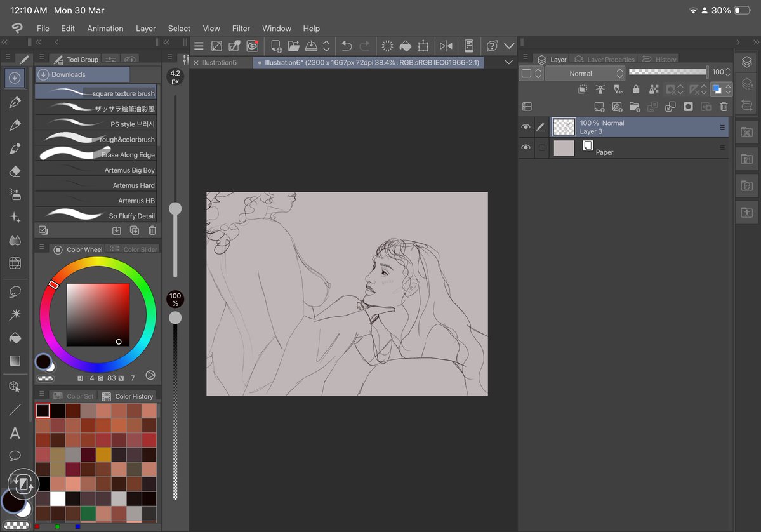Viewport: 761px width, 532px height.
Task: Select the Text tool
Action: pos(15,433)
